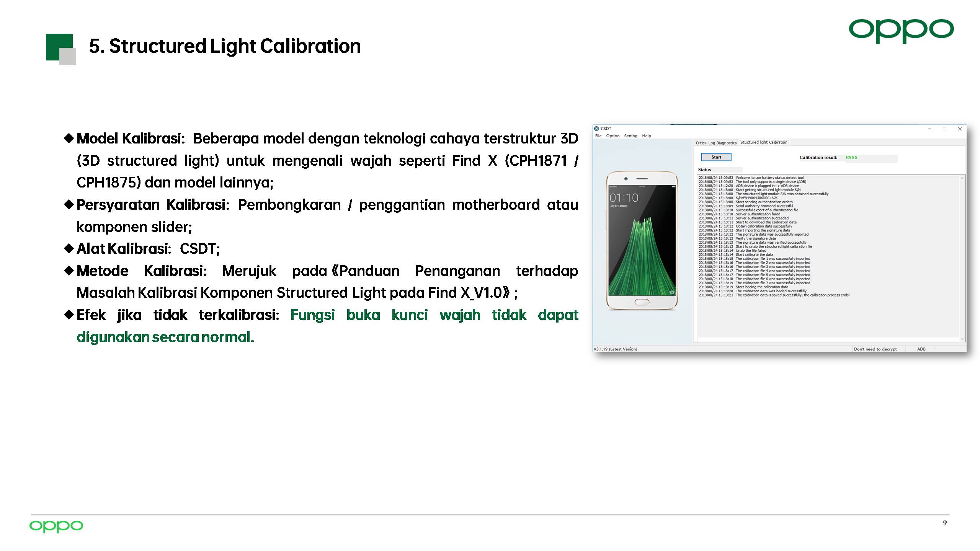
Task: Open the Help menu
Action: pos(647,136)
